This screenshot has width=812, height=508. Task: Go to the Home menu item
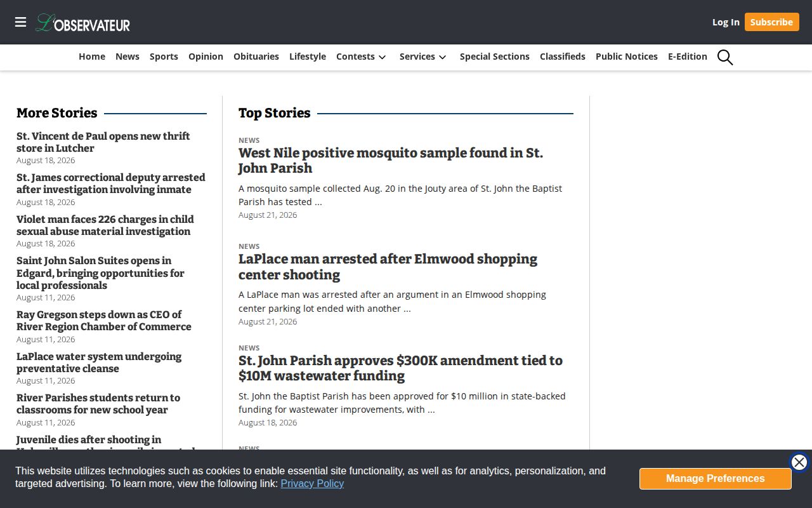[x=92, y=57]
